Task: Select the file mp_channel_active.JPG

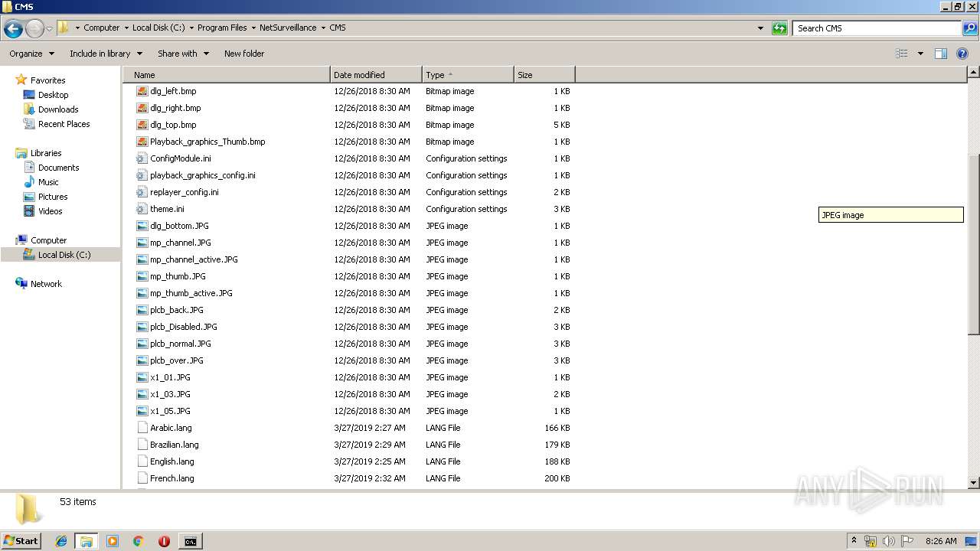Action: (194, 259)
